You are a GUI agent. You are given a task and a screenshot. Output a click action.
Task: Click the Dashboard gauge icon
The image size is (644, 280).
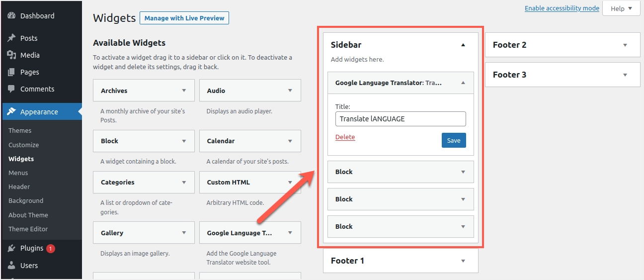coord(11,16)
